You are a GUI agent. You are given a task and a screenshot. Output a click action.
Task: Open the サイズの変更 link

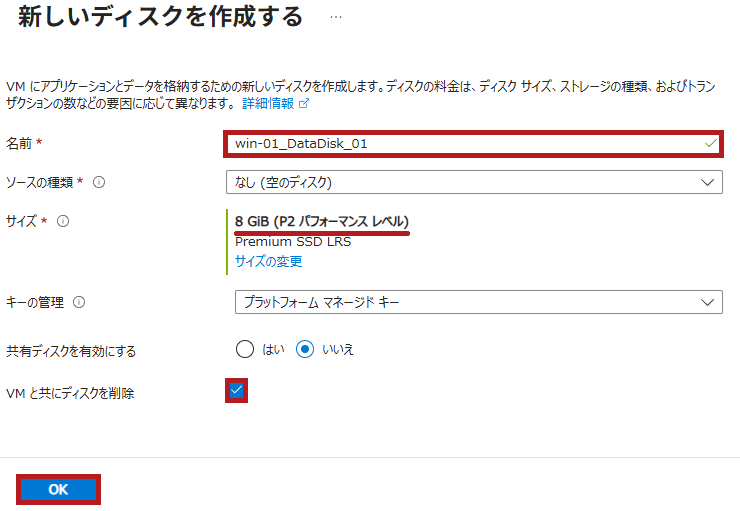tap(268, 262)
